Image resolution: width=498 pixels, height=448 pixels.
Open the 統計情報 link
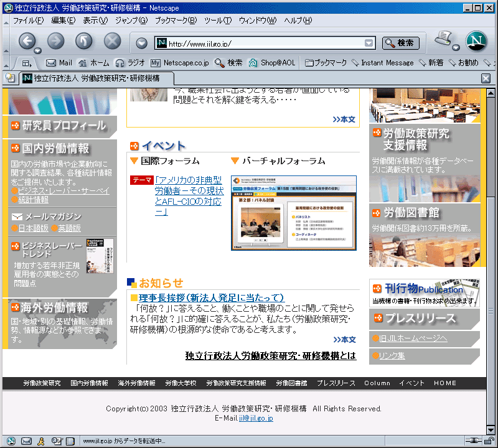point(34,200)
